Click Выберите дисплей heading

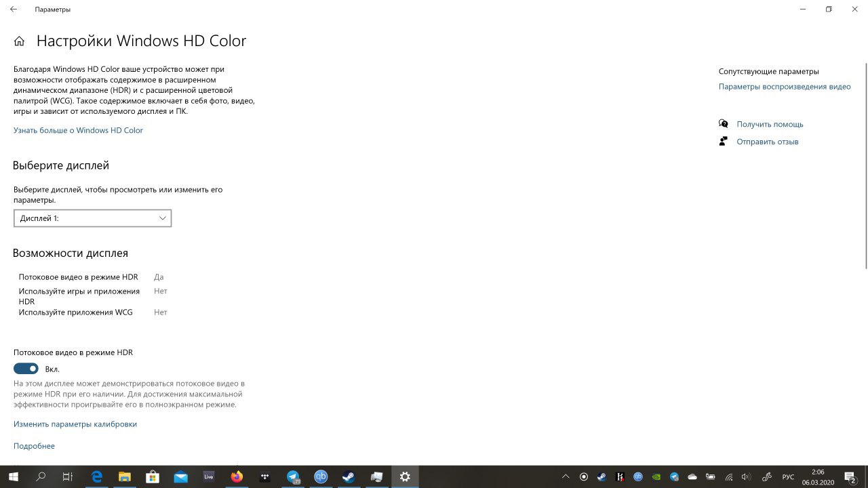point(61,165)
